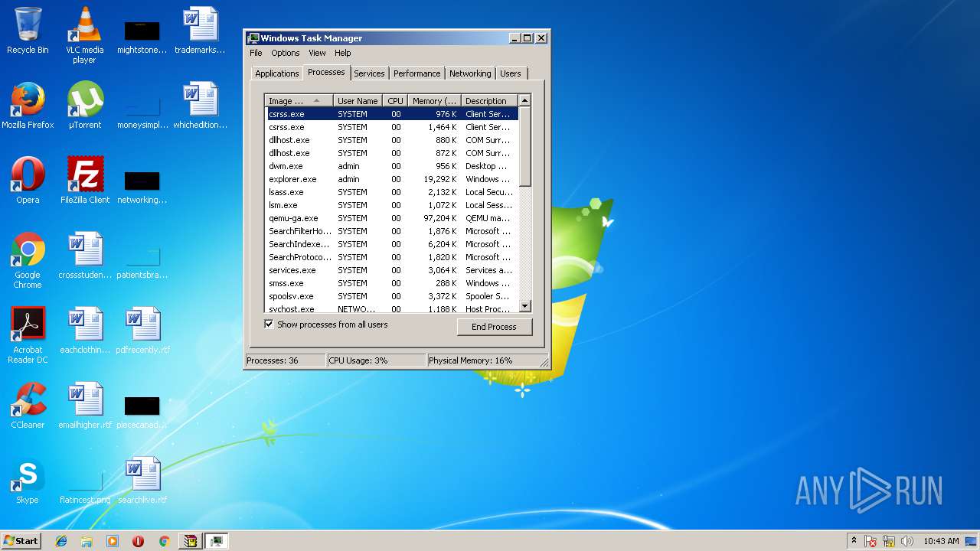Switch to the Performance tab
Image resolution: width=980 pixels, height=551 pixels.
[x=417, y=73]
